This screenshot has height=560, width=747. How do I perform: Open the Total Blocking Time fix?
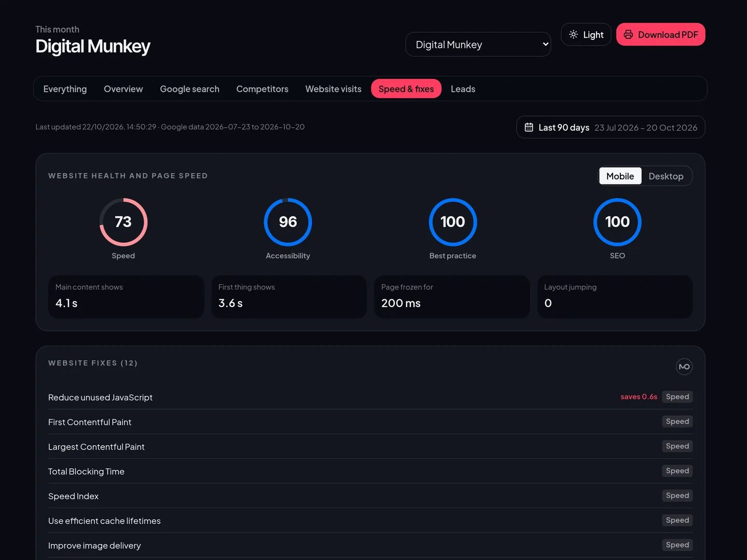click(x=370, y=471)
